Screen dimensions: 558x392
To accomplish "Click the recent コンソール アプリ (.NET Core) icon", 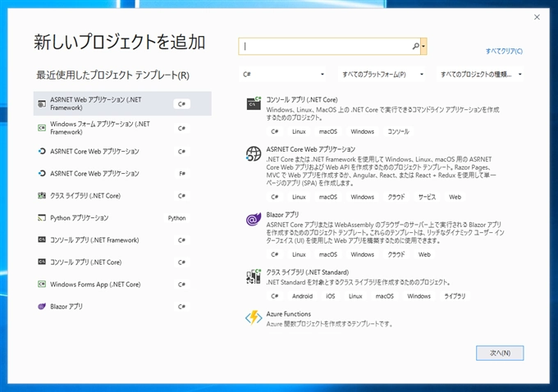I will [x=42, y=262].
